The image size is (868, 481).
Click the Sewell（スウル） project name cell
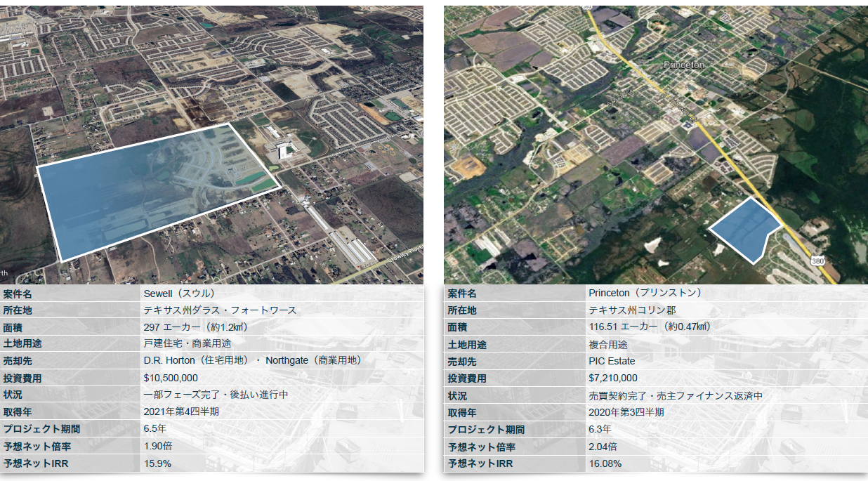(179, 293)
